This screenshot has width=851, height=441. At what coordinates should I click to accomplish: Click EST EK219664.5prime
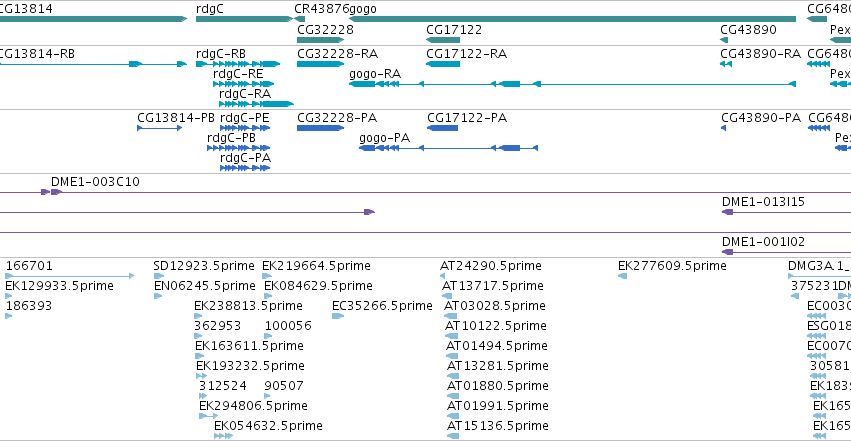[316, 266]
